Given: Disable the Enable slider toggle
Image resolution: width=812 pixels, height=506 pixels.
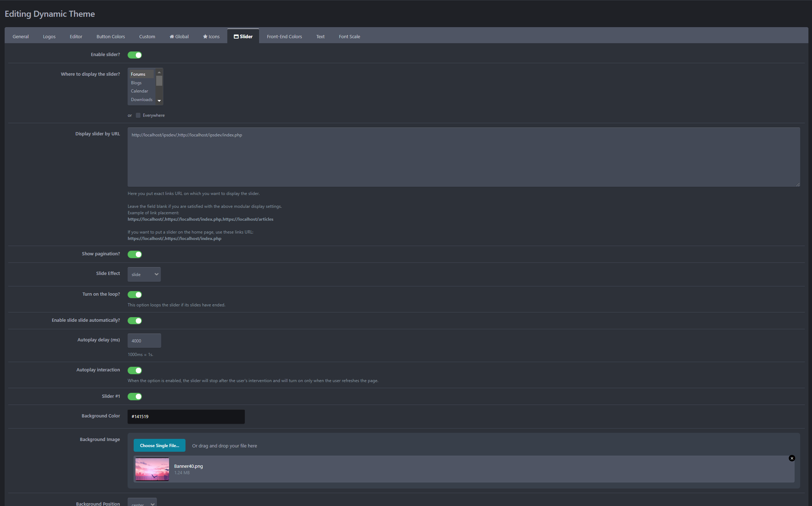Looking at the screenshot, I should tap(134, 55).
